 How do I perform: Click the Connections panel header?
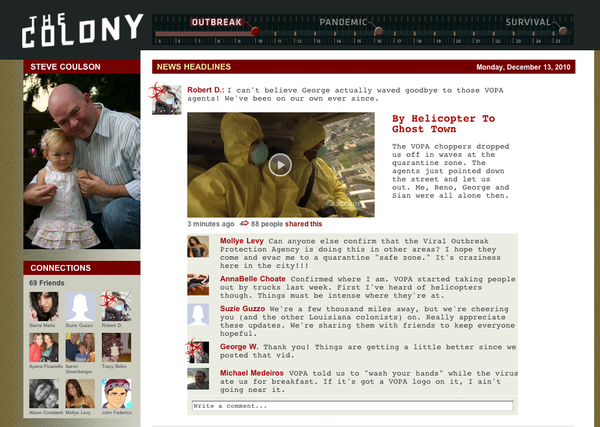[82, 268]
